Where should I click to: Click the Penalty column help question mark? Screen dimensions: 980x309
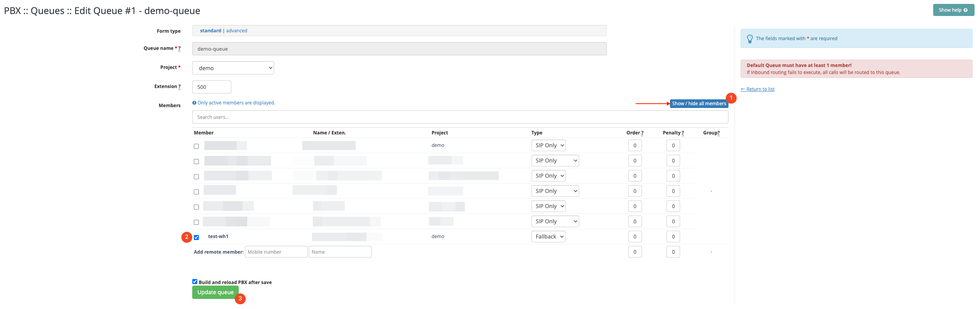[x=682, y=133]
